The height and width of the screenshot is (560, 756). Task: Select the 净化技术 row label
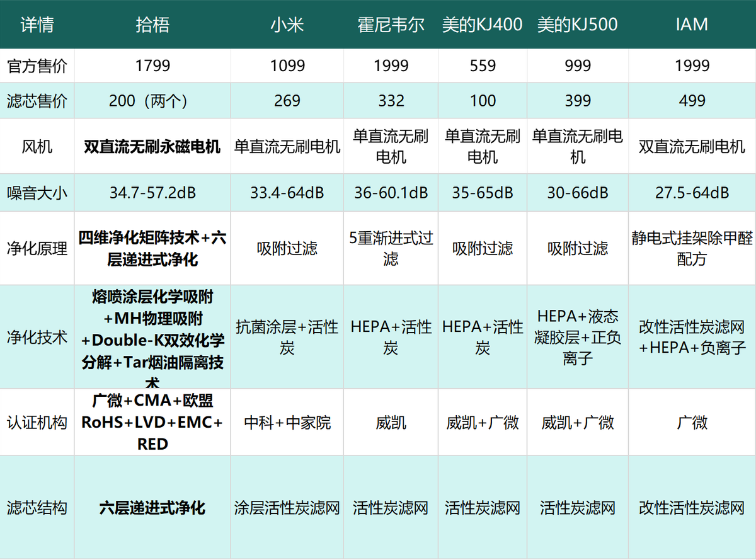tap(37, 337)
